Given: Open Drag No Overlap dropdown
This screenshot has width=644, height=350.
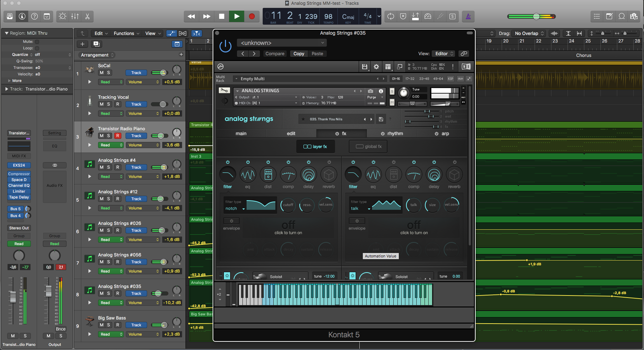Looking at the screenshot, I should (x=529, y=33).
